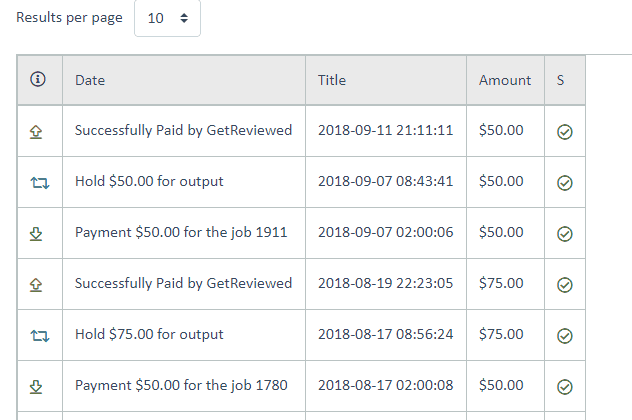Screen dimensions: 632x420
Task: Click download icon for job 1780 payment
Action: point(36,387)
